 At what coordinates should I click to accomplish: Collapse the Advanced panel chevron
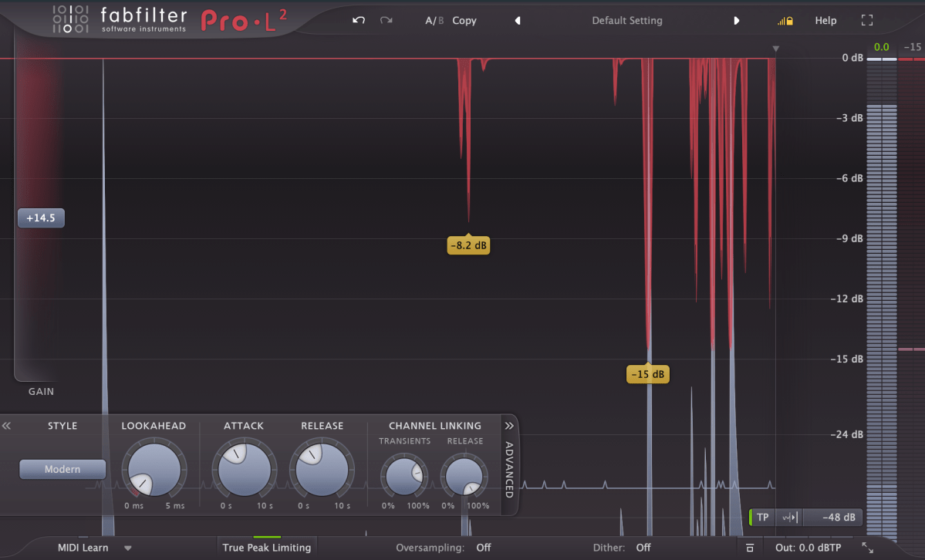(x=509, y=426)
